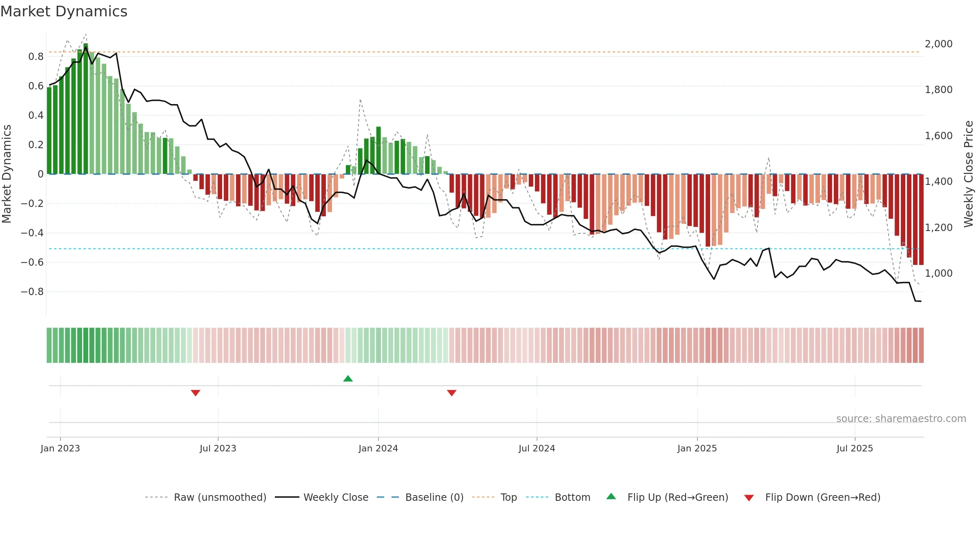Click the −0.6 left axis label
Screen dimensions: 980x551
[32, 262]
